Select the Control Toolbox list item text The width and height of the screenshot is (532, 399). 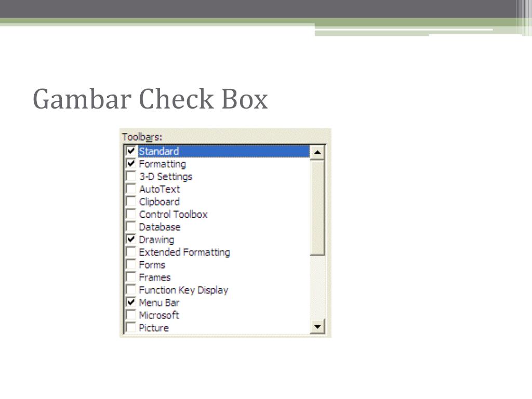tap(174, 215)
